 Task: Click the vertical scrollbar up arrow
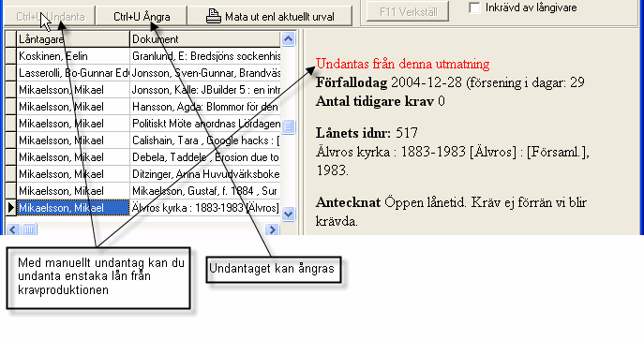click(x=289, y=39)
